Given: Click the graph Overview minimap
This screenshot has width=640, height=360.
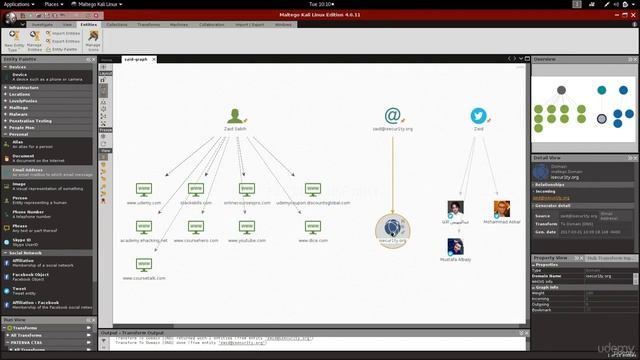Looking at the screenshot, I should coord(584,109).
